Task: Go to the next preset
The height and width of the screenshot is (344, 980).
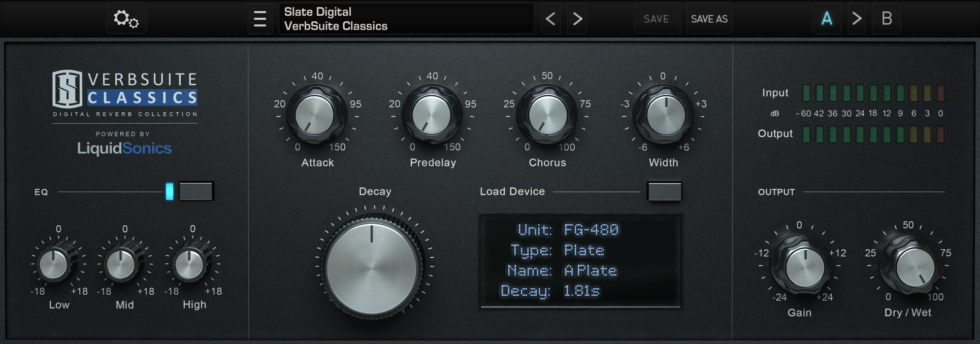Action: (577, 19)
